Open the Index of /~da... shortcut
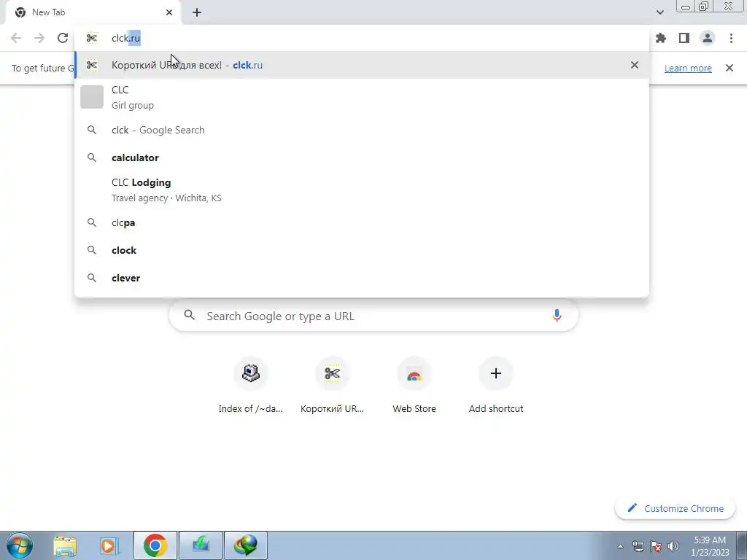747x560 pixels. click(x=251, y=385)
